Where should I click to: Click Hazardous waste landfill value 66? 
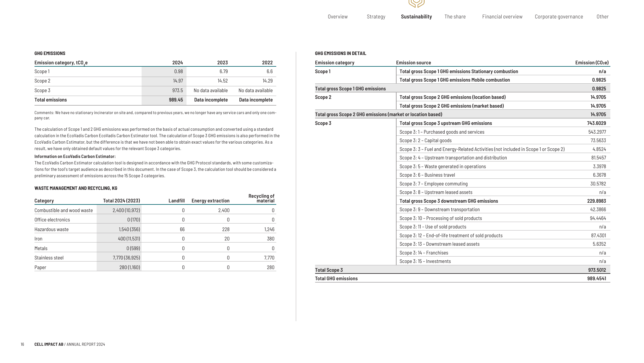tap(182, 229)
